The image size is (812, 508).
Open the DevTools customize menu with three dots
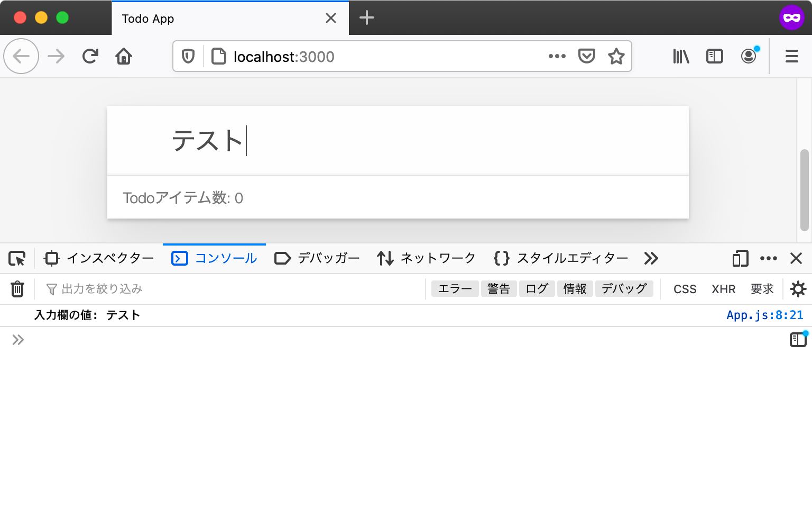769,258
